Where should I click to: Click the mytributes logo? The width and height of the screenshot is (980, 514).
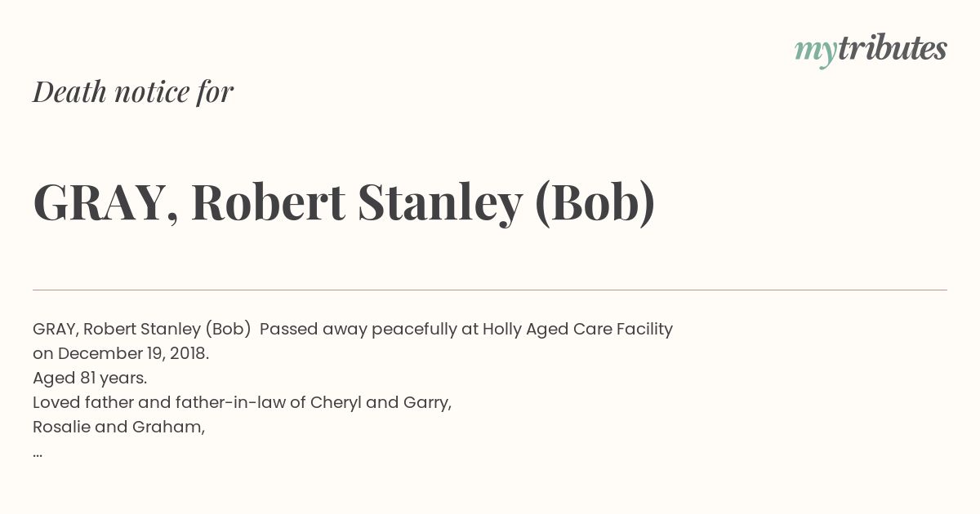click(871, 50)
